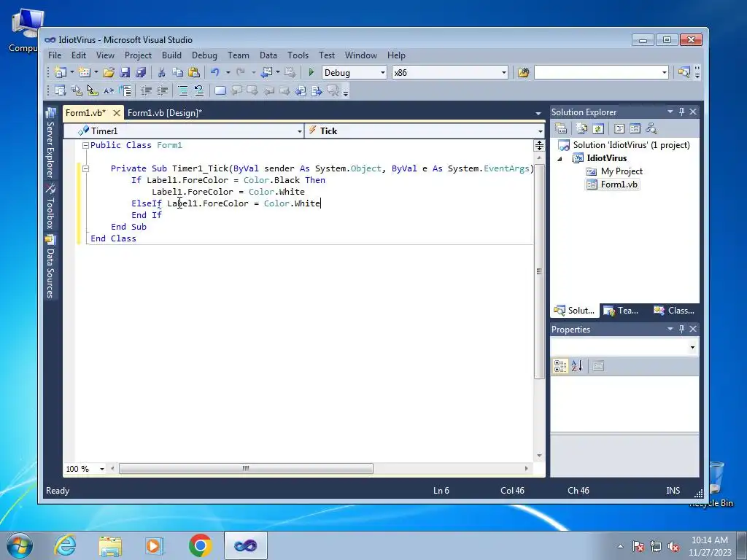Viewport: 747px width, 560px height.
Task: Launch Google Chrome from the taskbar
Action: (200, 545)
